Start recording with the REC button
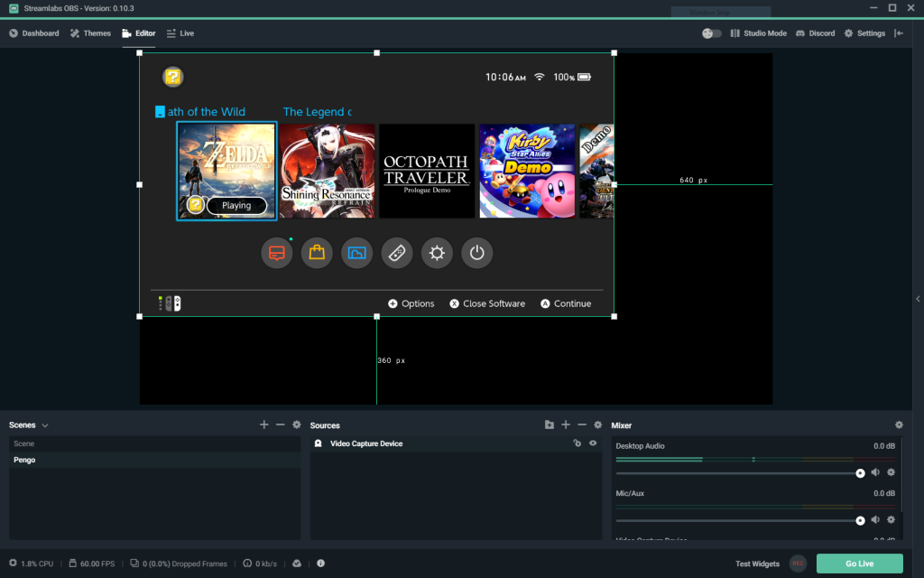Screen dimensions: 924x578 [798, 564]
